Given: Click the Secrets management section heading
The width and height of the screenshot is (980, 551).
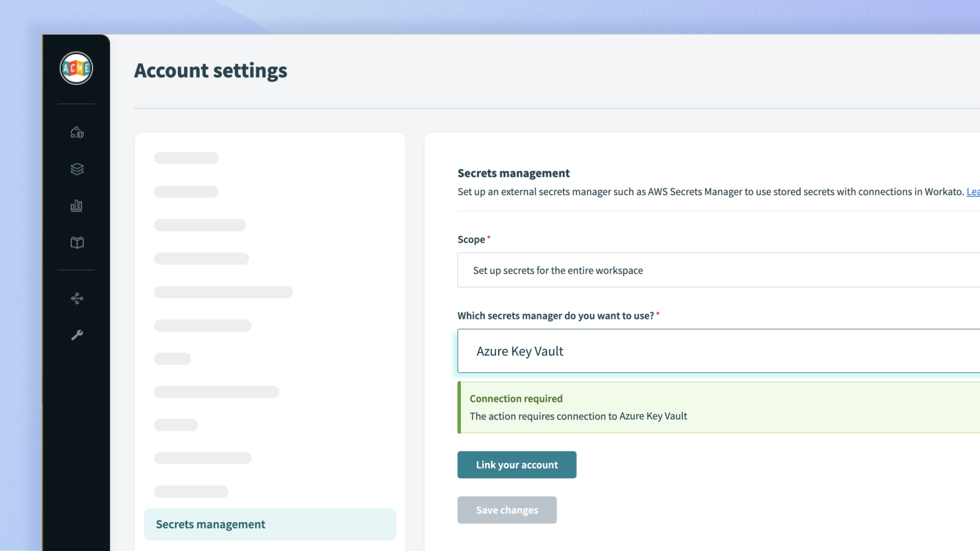Looking at the screenshot, I should (x=513, y=173).
